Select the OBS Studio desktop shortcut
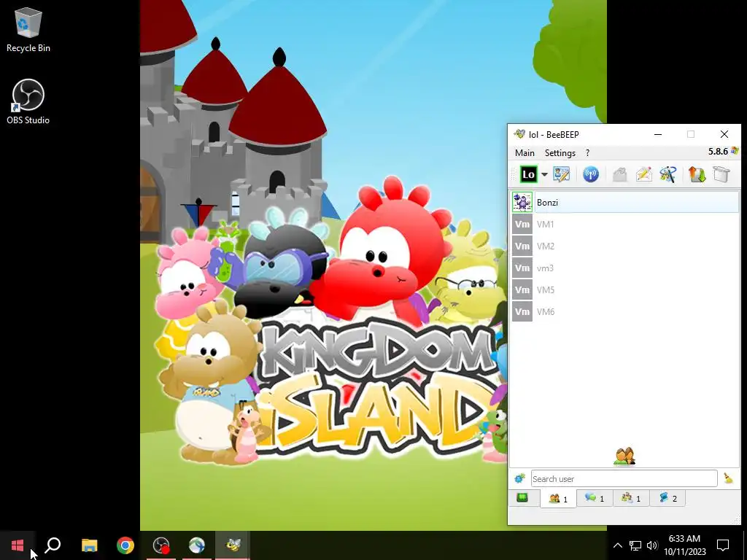 click(28, 101)
